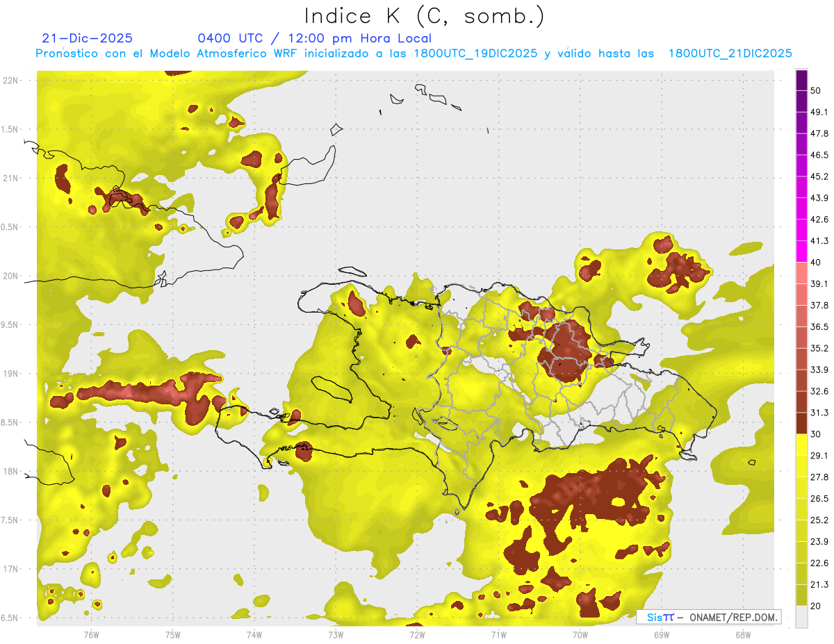Click the latitude axis label '18N'
Viewport: 834px width, 644px height.
(11, 472)
